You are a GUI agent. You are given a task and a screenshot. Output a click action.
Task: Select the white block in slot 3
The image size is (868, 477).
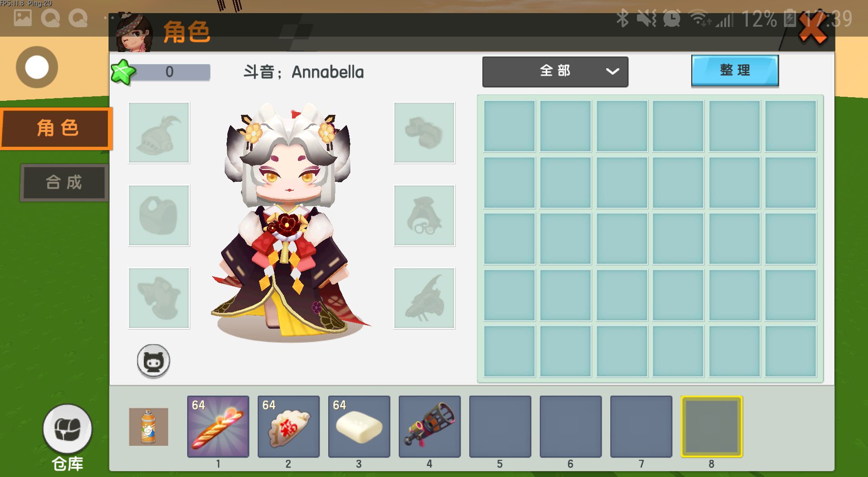point(359,426)
